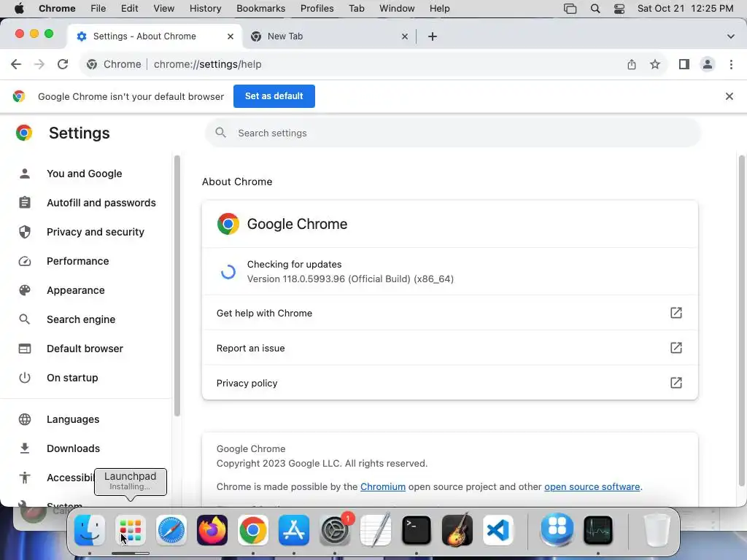Go back using the back arrow

(x=16, y=64)
